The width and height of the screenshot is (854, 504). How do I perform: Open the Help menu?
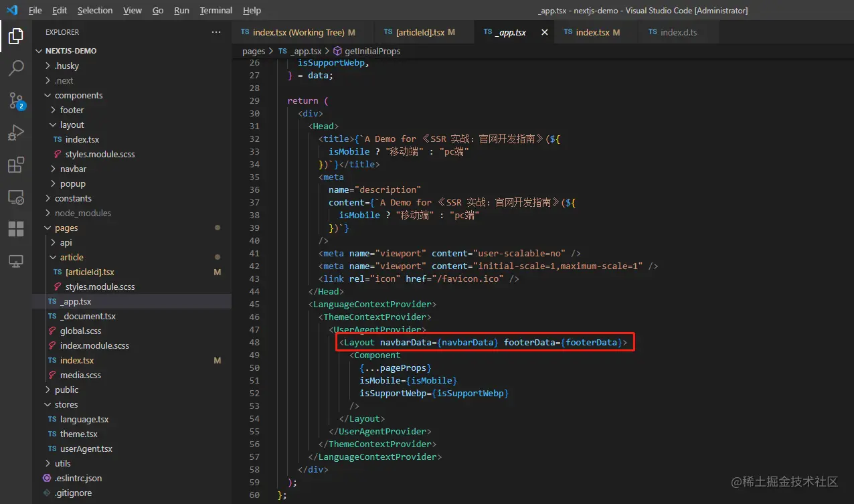[x=252, y=10]
